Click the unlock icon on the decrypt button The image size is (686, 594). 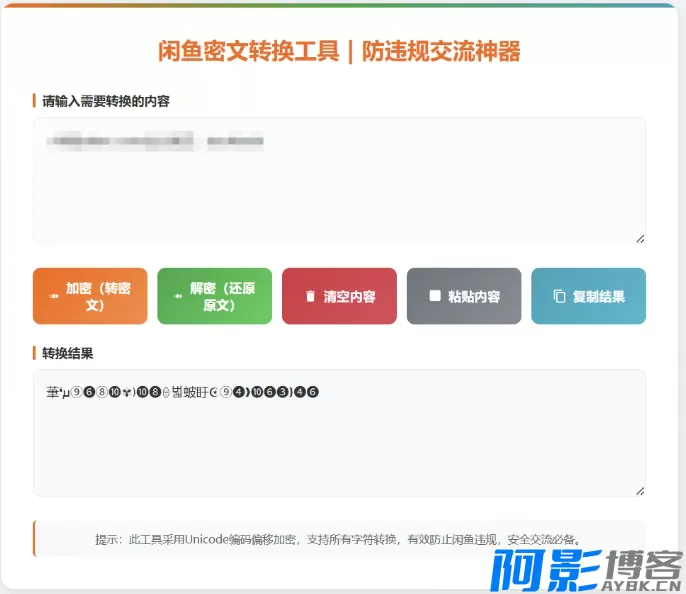point(177,296)
